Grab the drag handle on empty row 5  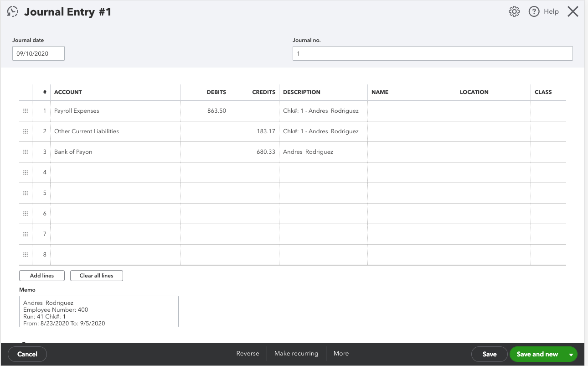[x=26, y=193]
